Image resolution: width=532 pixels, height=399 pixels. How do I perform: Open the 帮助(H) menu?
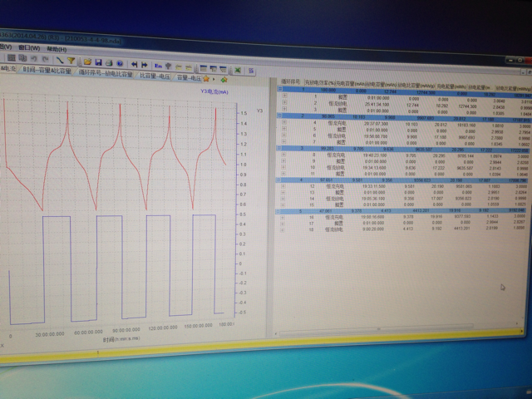pyautogui.click(x=57, y=49)
